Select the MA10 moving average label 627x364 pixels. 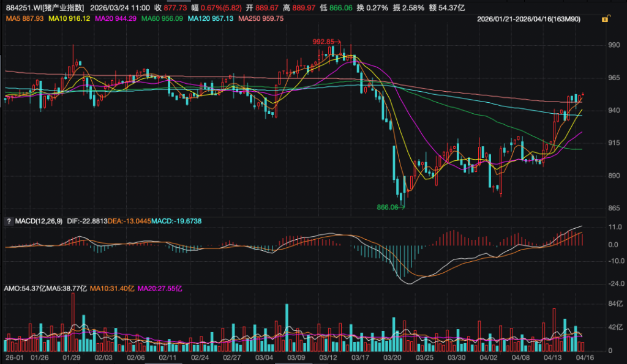point(69,20)
